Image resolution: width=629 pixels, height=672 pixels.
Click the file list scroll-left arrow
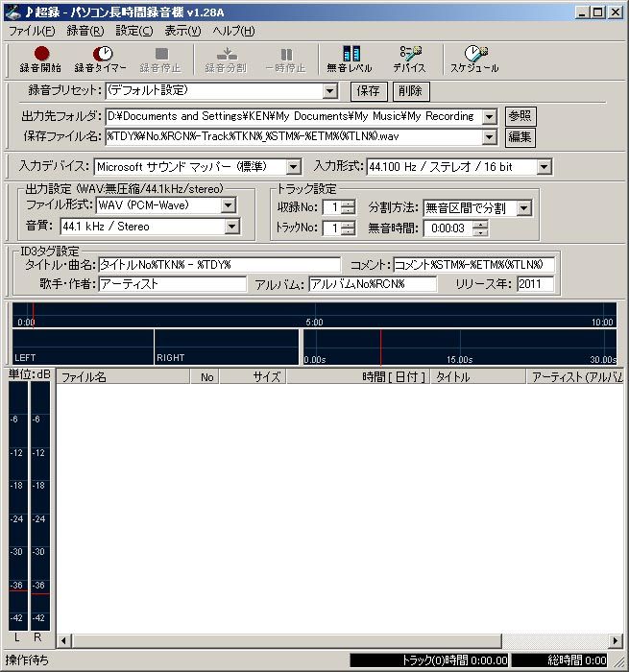click(64, 641)
